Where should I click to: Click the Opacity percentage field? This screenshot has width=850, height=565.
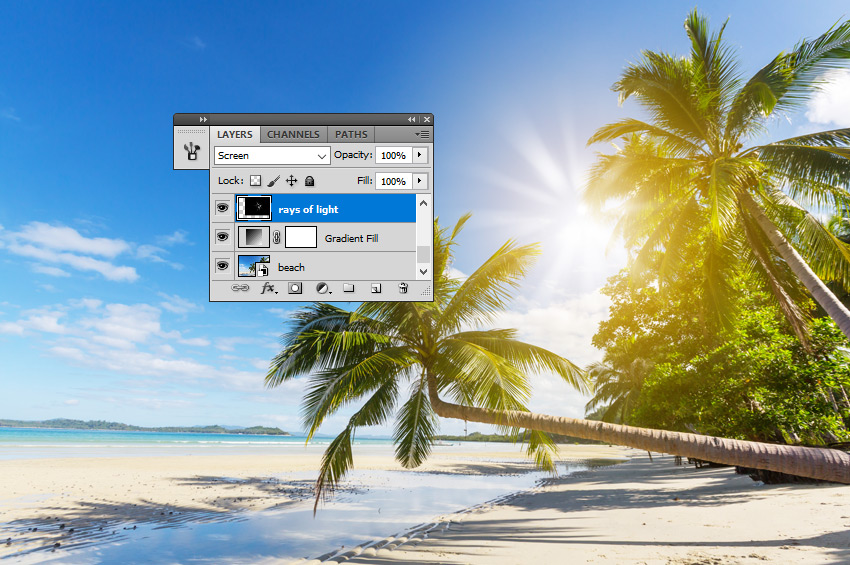[x=392, y=156]
